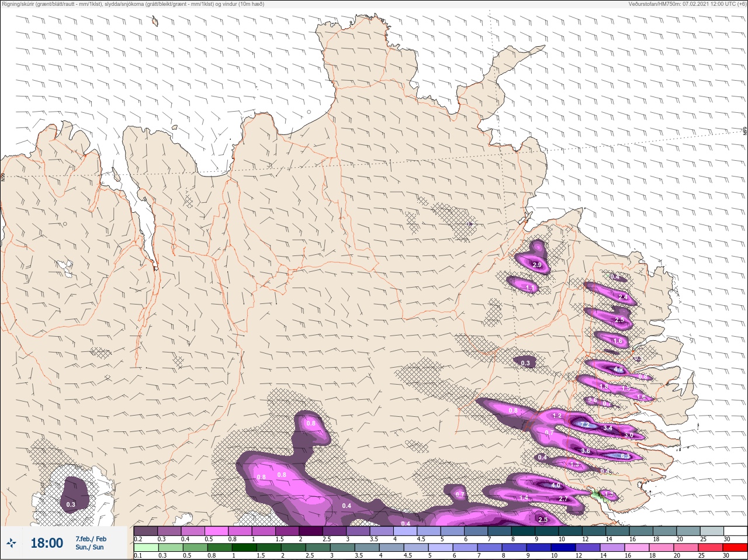Click the 2.7 precipitation value on the map
Viewport: 748px width, 560px height.
click(563, 499)
